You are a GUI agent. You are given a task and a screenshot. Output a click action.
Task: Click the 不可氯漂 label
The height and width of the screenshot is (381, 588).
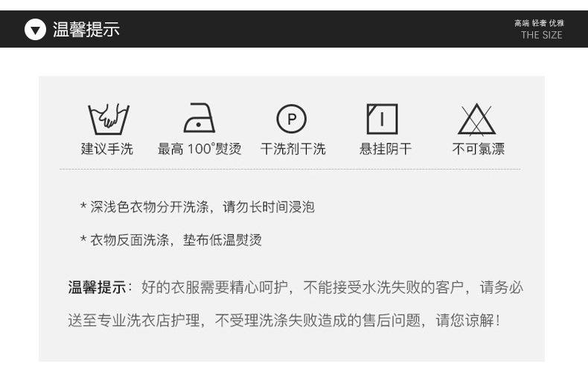[x=478, y=149]
